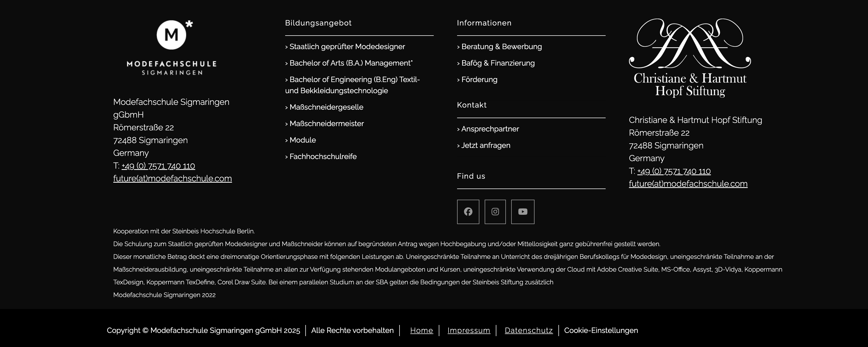Screen dimensions: 868x347
Task: Open Cookie-Einstellungen settings
Action: 601,331
